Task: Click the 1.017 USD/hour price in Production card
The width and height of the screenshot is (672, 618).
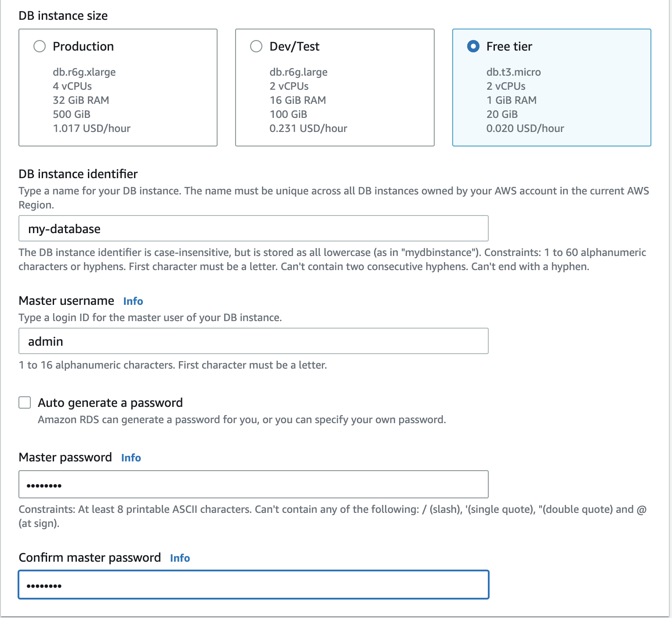Action: pos(91,128)
